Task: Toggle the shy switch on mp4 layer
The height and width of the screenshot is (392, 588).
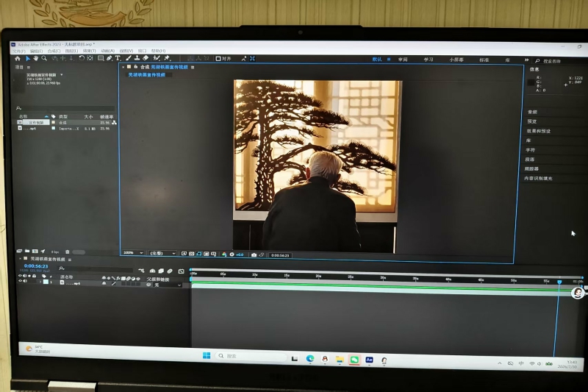Action: (x=104, y=284)
